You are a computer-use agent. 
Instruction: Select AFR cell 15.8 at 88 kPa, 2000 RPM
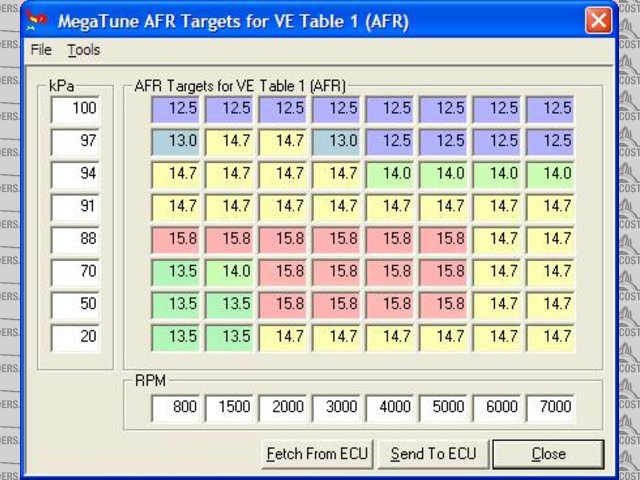282,240
